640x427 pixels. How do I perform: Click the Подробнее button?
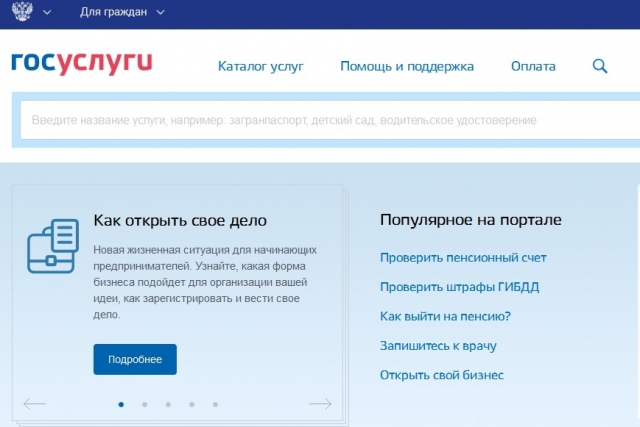point(135,359)
